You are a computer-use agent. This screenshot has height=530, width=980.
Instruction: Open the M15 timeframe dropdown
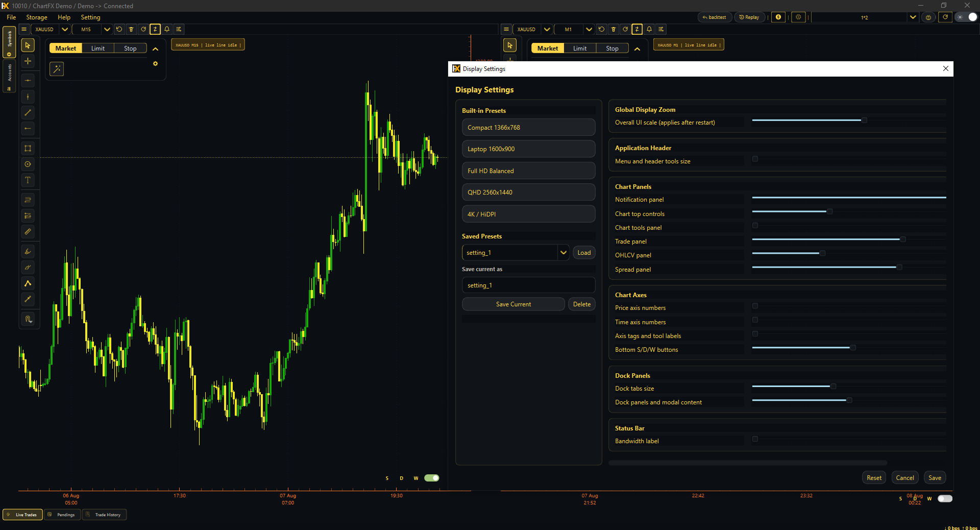[92, 30]
